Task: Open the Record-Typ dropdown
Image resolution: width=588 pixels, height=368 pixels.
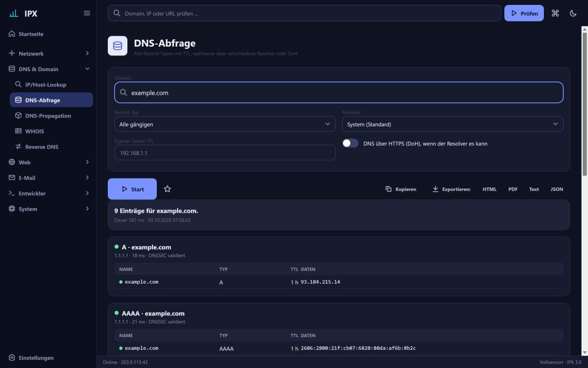Action: (225, 124)
